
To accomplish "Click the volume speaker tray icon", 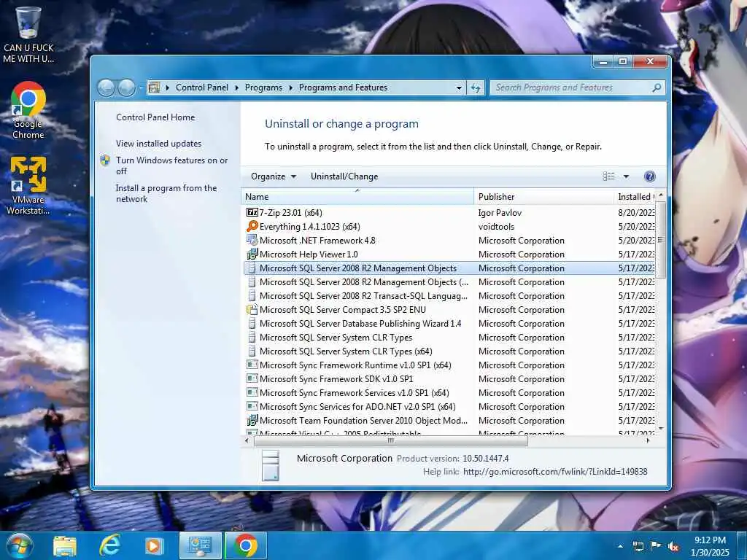I will [673, 546].
